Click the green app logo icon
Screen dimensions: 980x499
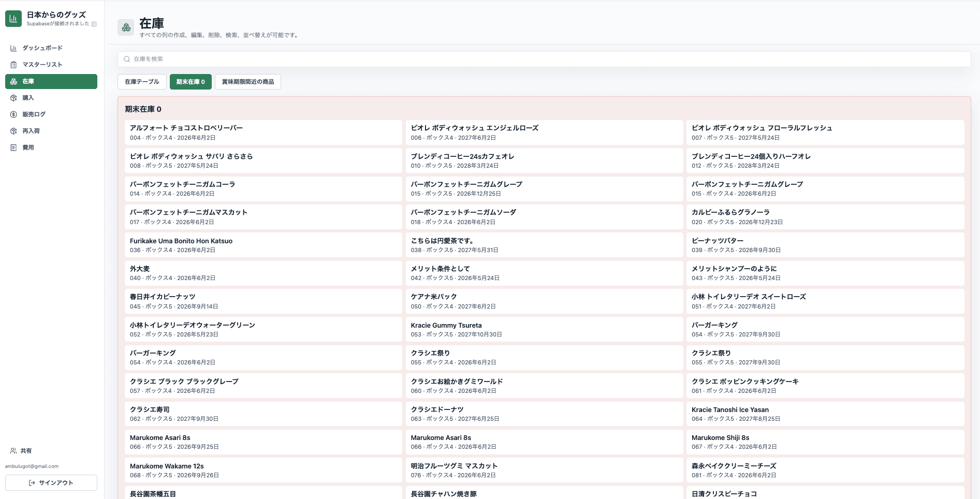pyautogui.click(x=13, y=19)
